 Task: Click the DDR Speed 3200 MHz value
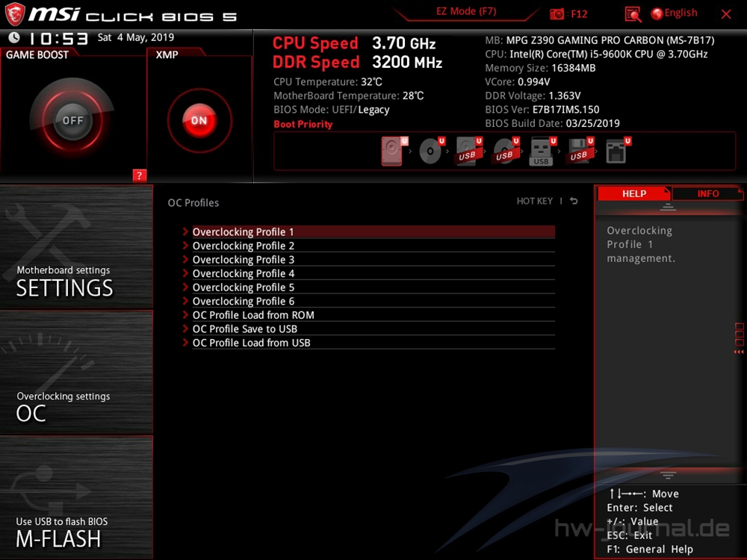(407, 63)
